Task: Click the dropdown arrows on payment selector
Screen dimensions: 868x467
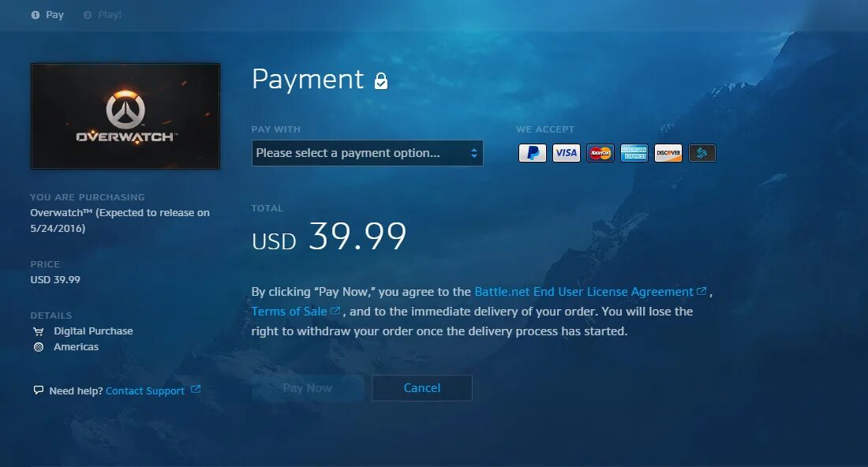Action: tap(474, 153)
